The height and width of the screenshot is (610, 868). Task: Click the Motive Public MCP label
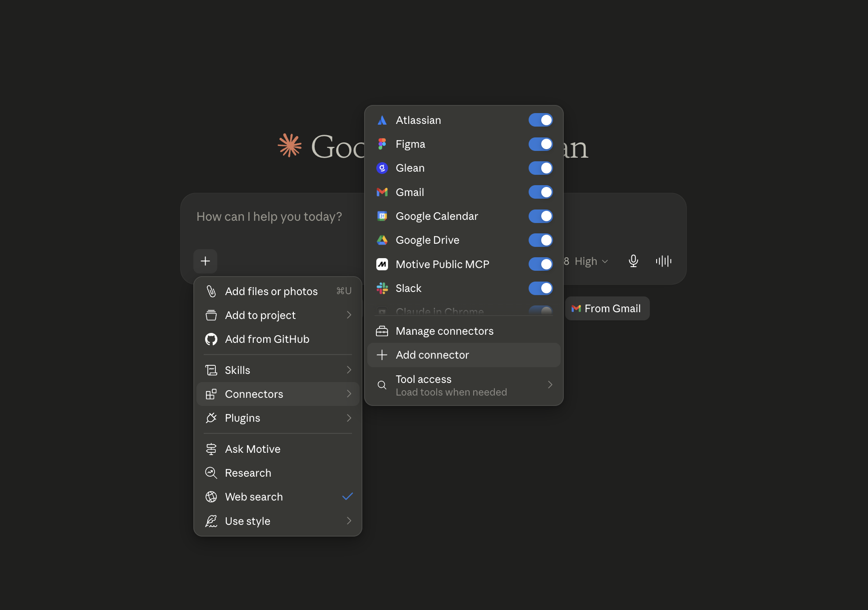click(x=443, y=264)
